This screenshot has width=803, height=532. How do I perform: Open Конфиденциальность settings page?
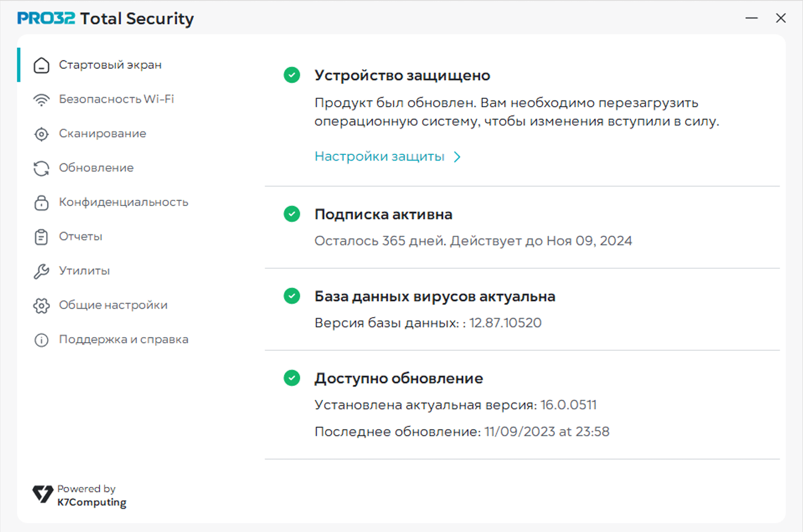[123, 203]
